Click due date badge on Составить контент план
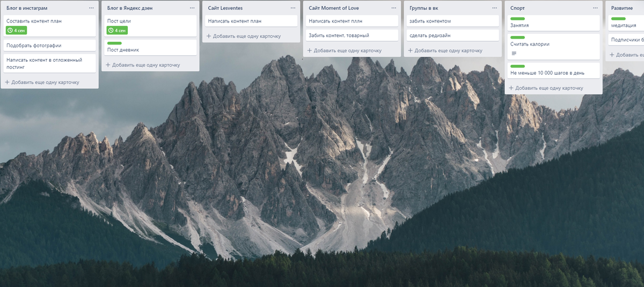644x287 pixels. [x=16, y=31]
